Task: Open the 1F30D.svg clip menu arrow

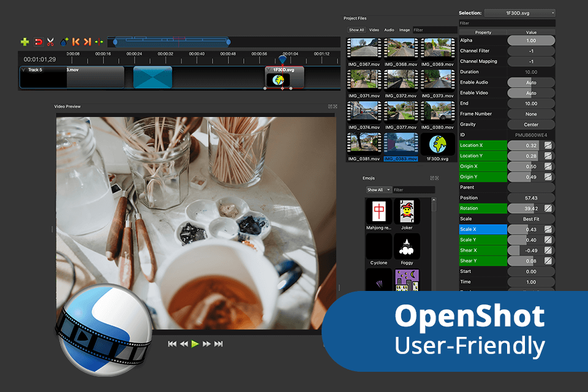Action: (269, 70)
